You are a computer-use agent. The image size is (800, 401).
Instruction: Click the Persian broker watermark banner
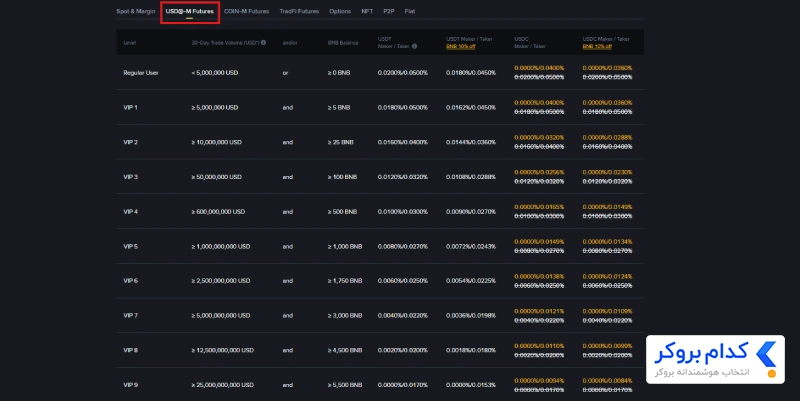click(x=715, y=360)
